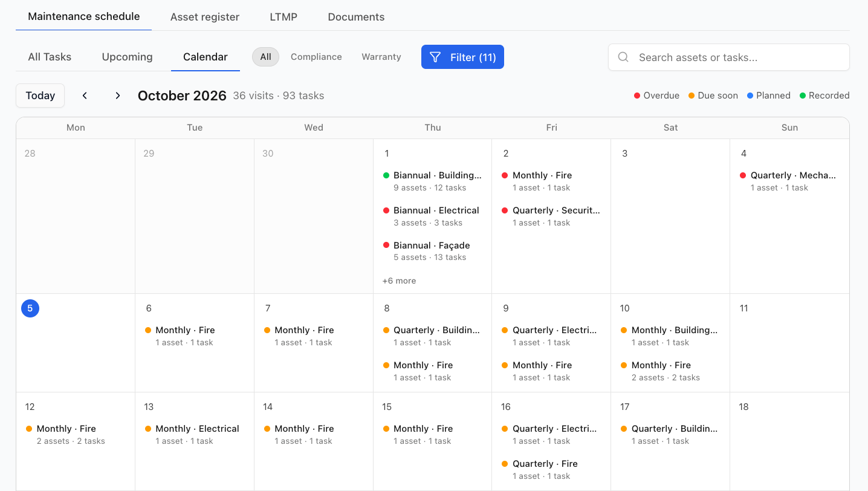
Task: Open Monthly · Fire 2 assets event on October 10
Action: tap(670, 371)
